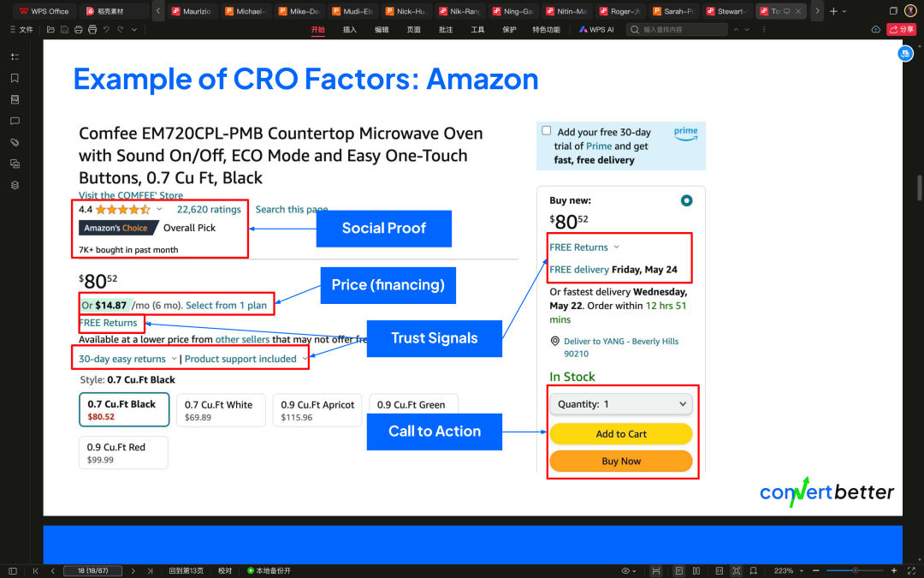Click the print preview icon
This screenshot has height=578, width=924.
click(x=92, y=29)
